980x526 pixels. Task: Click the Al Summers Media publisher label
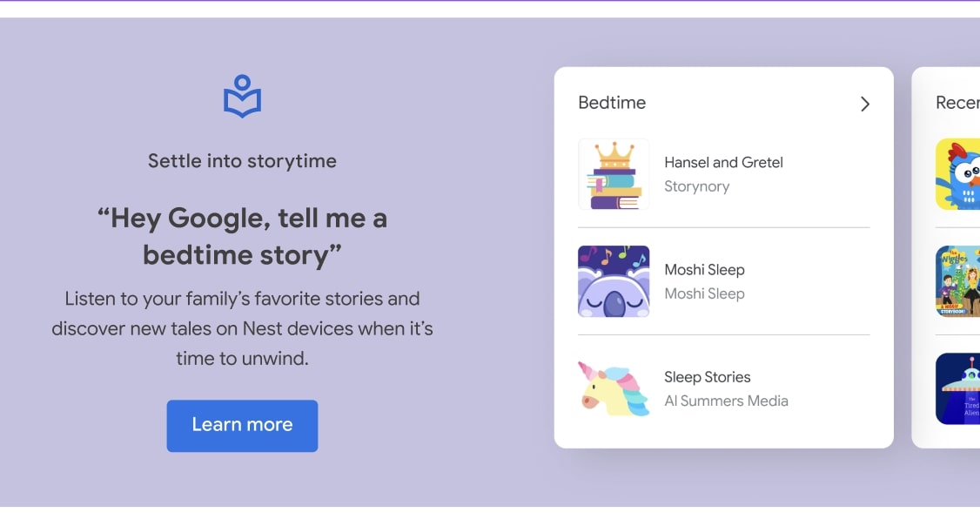coord(726,401)
